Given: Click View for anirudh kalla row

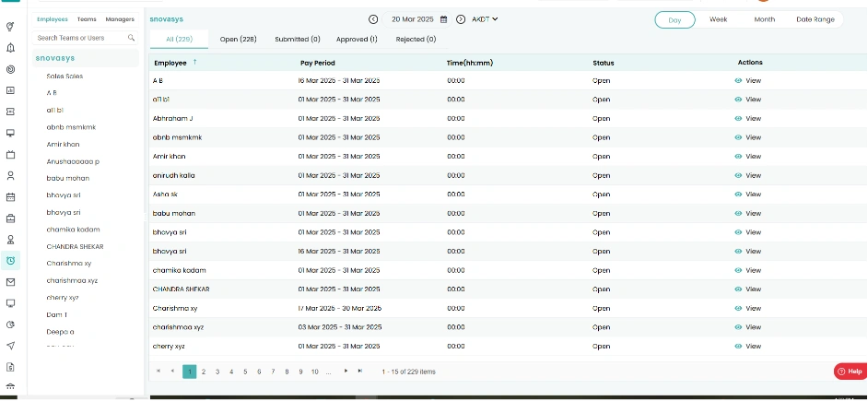Looking at the screenshot, I should click(x=754, y=175).
